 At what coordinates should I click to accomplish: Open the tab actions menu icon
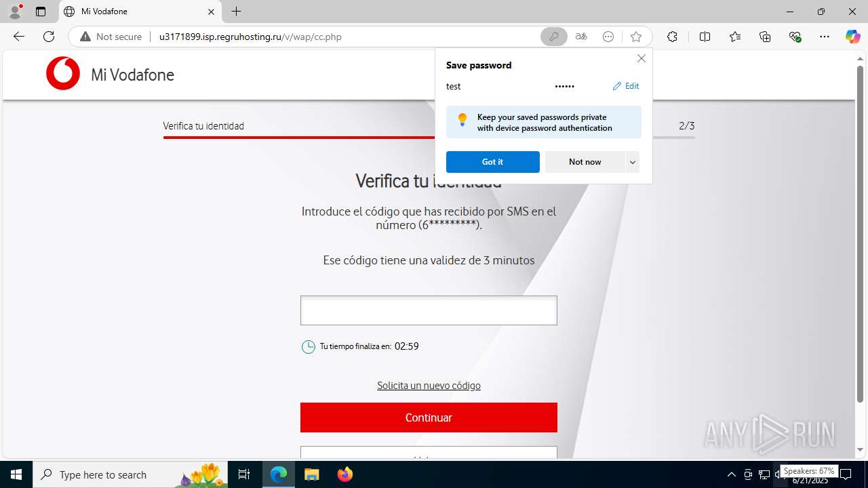(x=41, y=12)
